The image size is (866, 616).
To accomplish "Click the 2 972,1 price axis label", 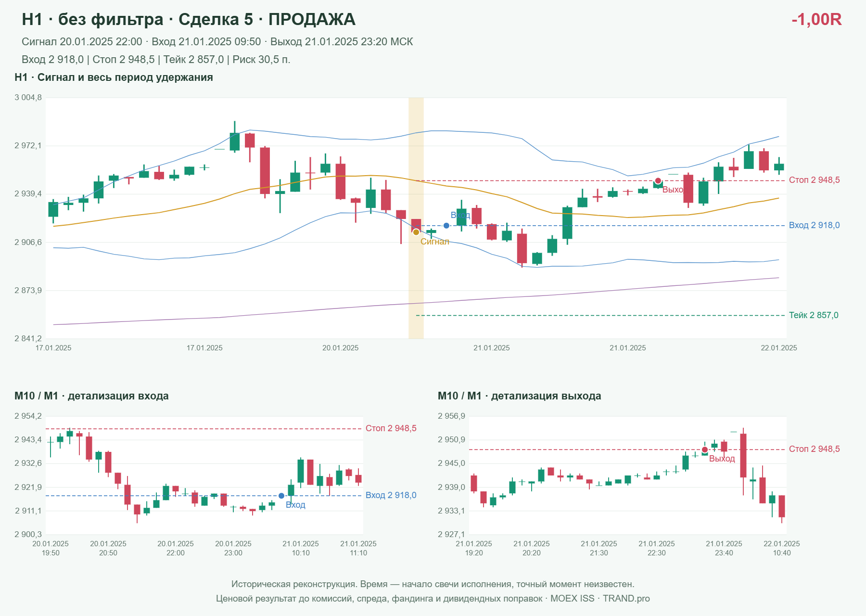I will (x=28, y=146).
